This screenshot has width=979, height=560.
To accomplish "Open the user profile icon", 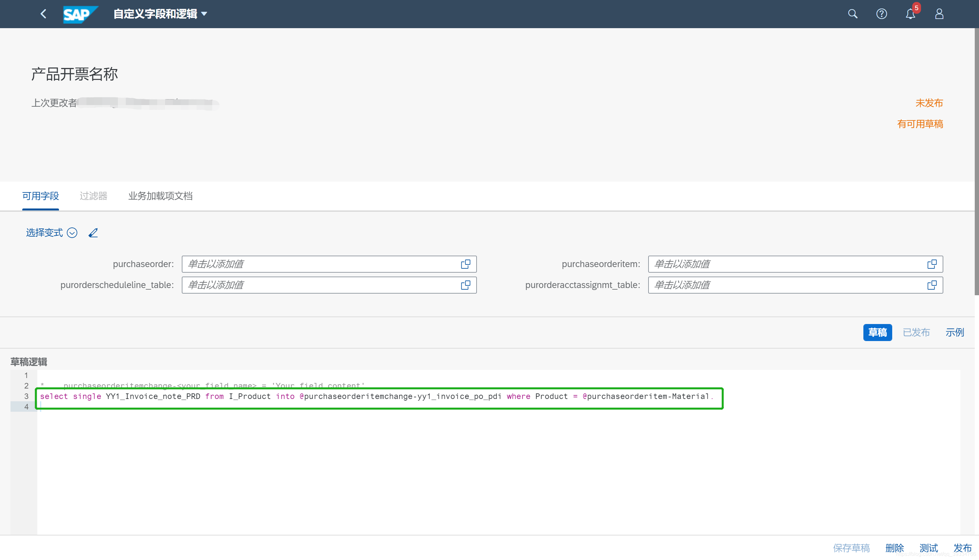I will click(939, 14).
